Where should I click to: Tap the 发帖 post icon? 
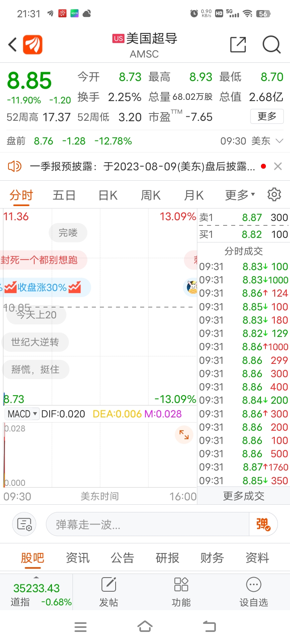pos(109,592)
